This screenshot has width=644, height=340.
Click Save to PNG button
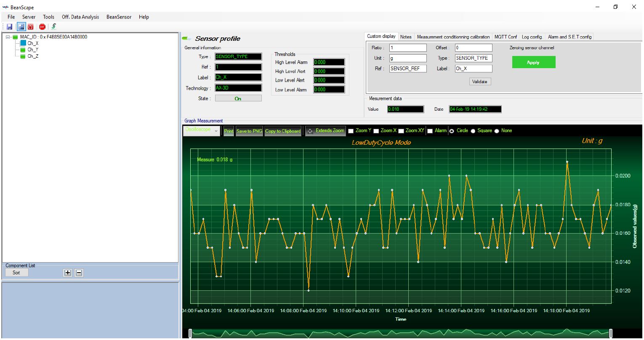[x=249, y=131]
